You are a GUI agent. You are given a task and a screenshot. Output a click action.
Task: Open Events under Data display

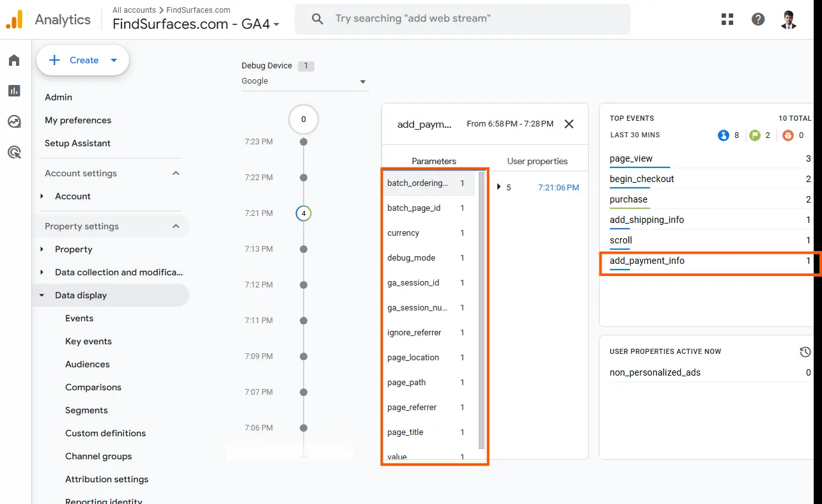click(x=79, y=318)
